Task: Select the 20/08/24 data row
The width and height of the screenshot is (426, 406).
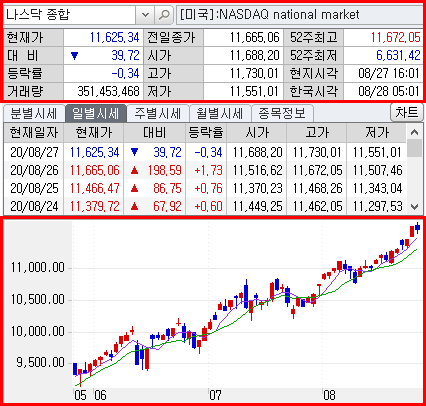Action: coord(205,206)
